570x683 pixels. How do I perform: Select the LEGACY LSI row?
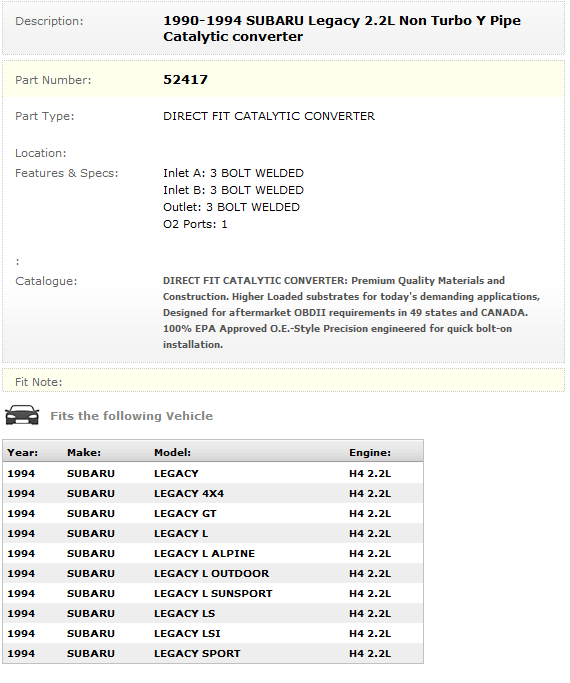tap(213, 634)
